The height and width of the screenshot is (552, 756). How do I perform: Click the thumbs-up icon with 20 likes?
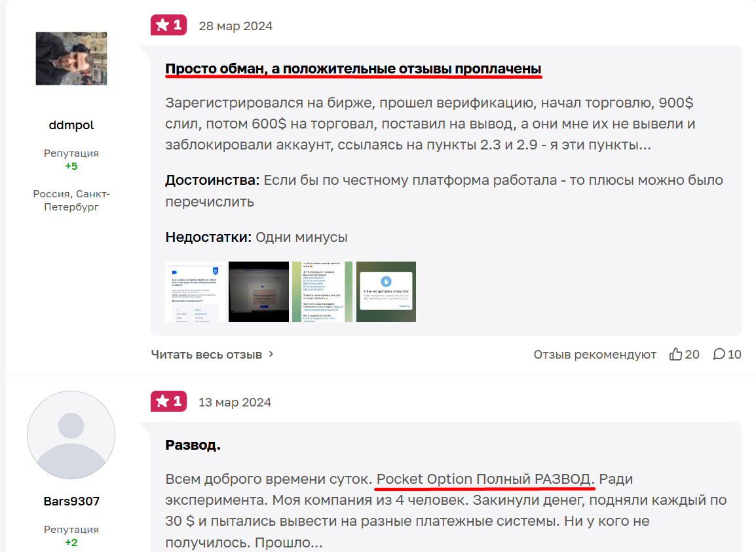pyautogui.click(x=675, y=354)
